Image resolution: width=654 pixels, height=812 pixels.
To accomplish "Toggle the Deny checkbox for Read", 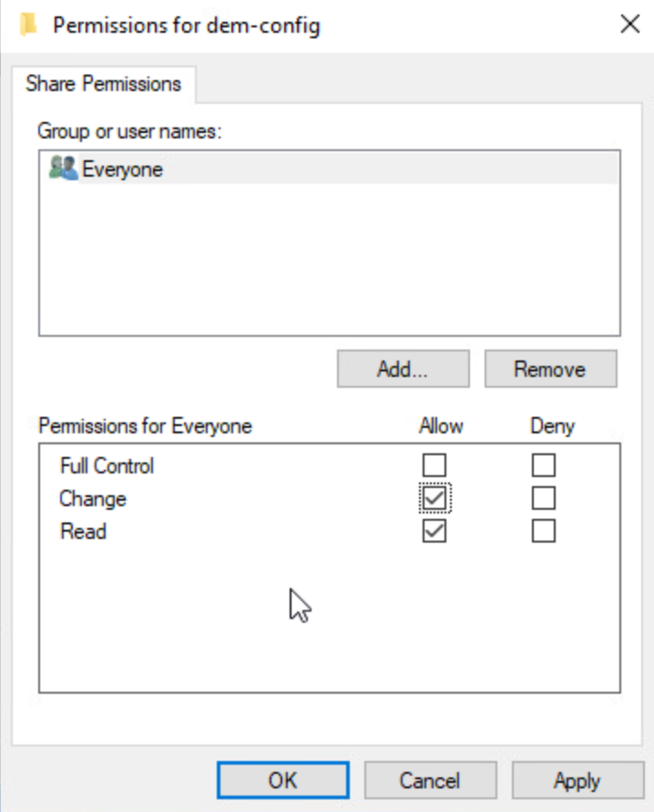I will click(543, 532).
